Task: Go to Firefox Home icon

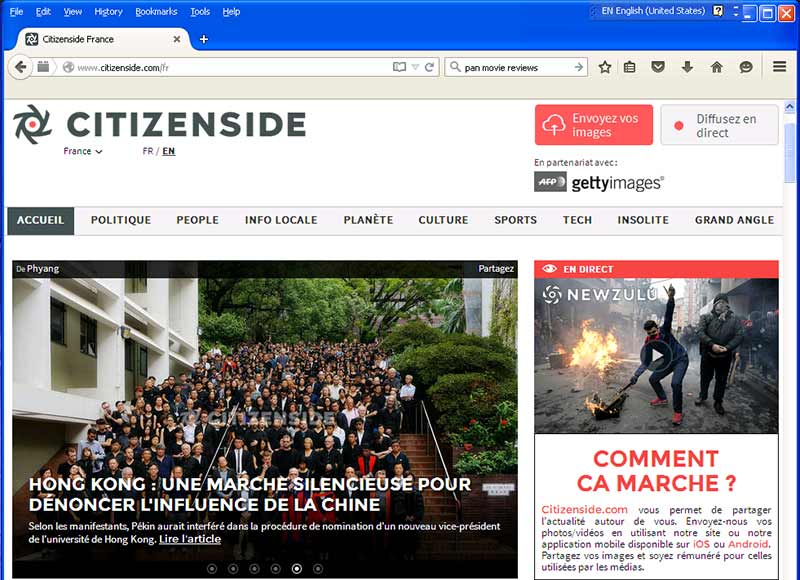Action: [716, 67]
